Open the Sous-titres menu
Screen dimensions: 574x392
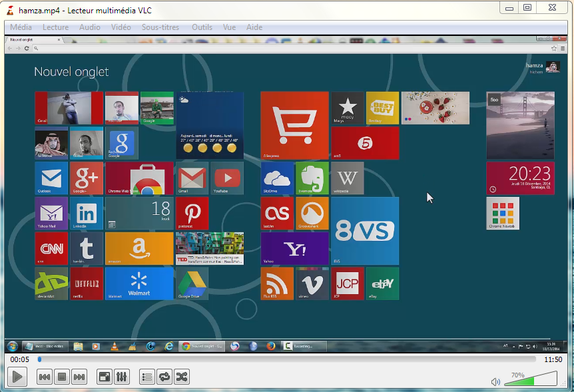click(x=160, y=27)
